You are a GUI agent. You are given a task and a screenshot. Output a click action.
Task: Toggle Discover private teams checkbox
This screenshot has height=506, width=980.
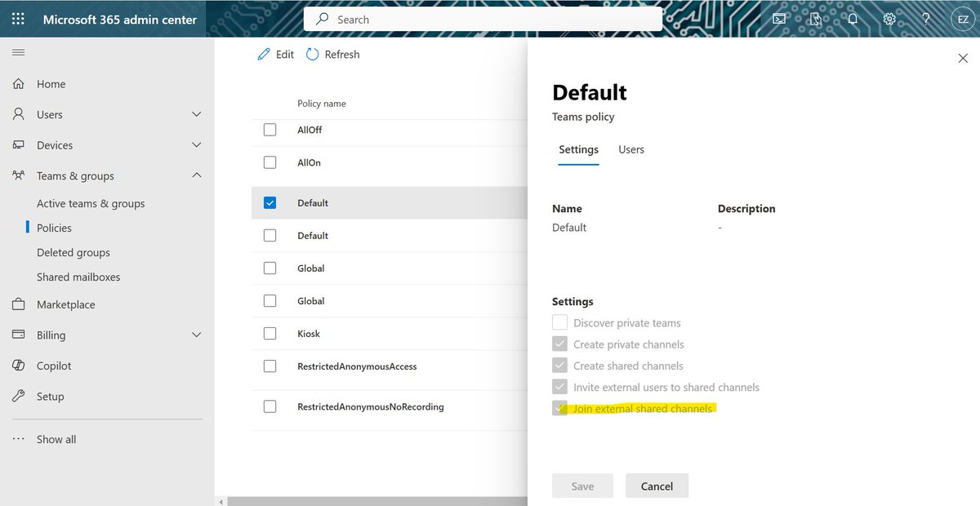[559, 322]
